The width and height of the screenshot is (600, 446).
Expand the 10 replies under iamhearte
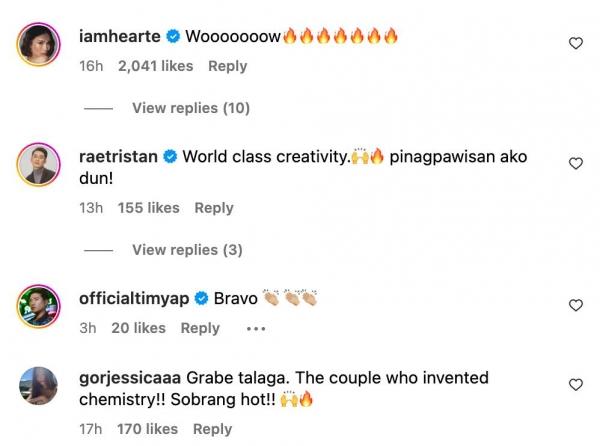pos(190,108)
